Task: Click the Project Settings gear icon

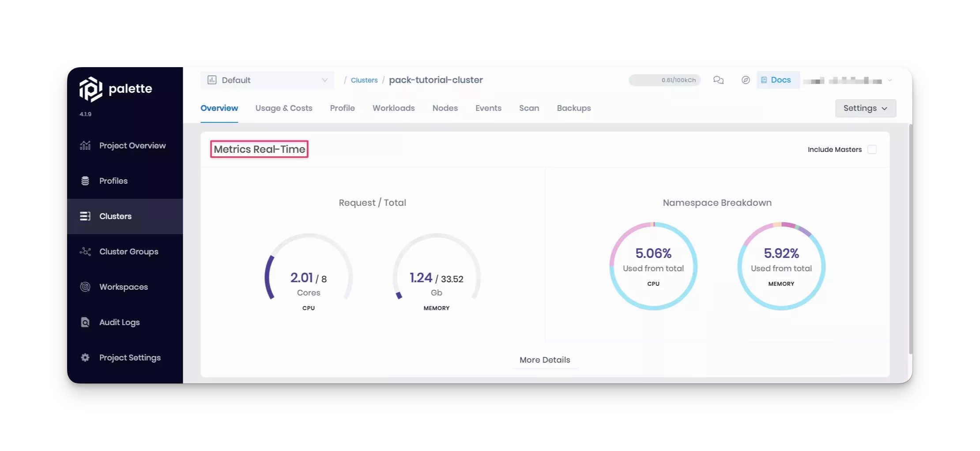Action: pyautogui.click(x=85, y=357)
